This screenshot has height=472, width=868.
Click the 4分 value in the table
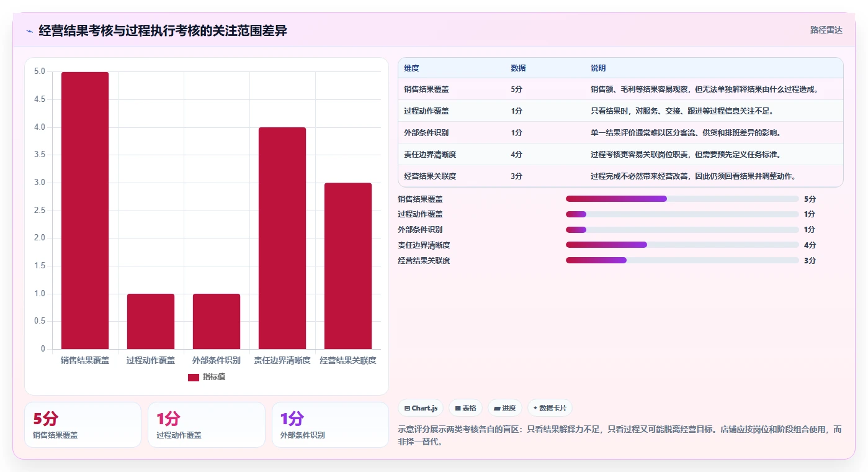(x=516, y=154)
